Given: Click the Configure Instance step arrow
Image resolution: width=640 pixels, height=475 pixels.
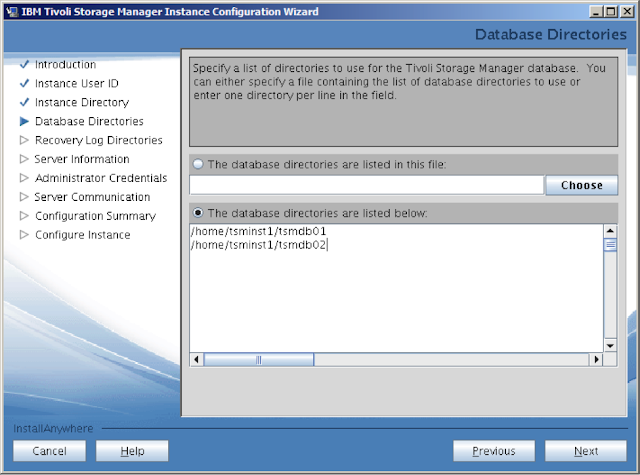Looking at the screenshot, I should 24,235.
